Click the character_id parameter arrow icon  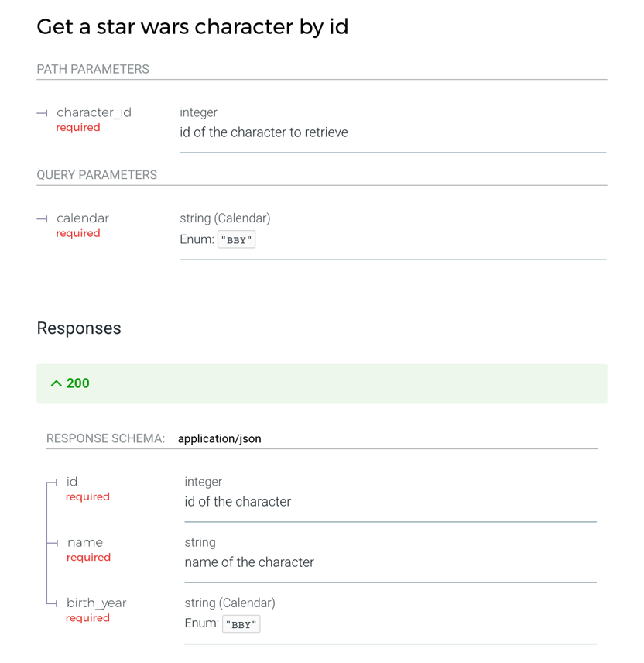[x=43, y=112]
